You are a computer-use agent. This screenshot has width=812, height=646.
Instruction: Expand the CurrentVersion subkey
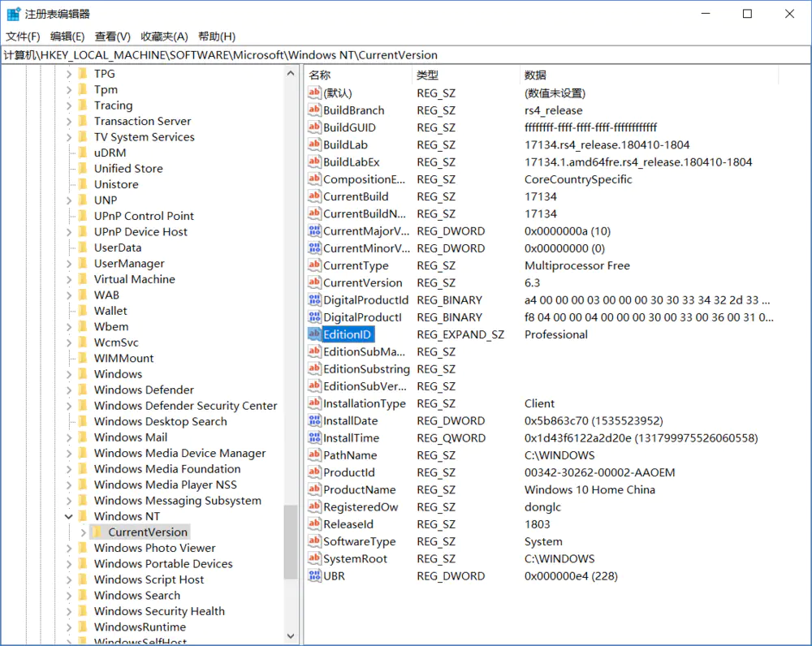[x=84, y=532]
